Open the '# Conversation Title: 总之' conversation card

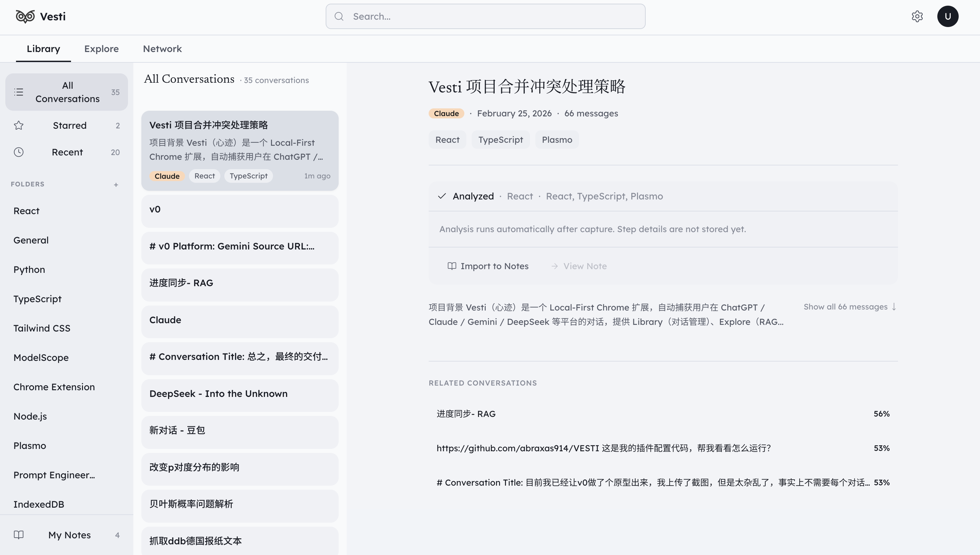tap(240, 359)
